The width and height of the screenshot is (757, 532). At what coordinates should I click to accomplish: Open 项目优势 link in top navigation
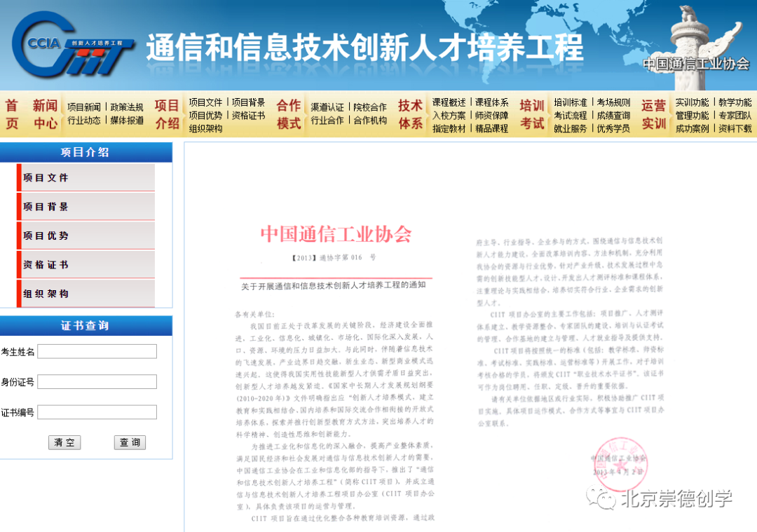(x=205, y=116)
